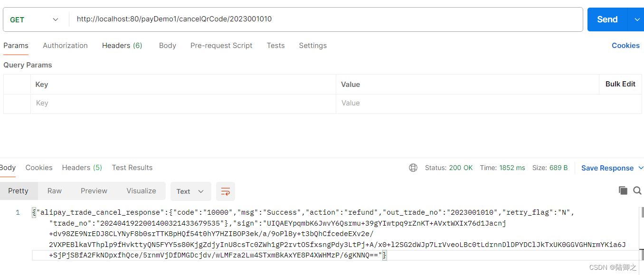The image size is (644, 275).
Task: Select Pretty response view
Action: point(18,191)
